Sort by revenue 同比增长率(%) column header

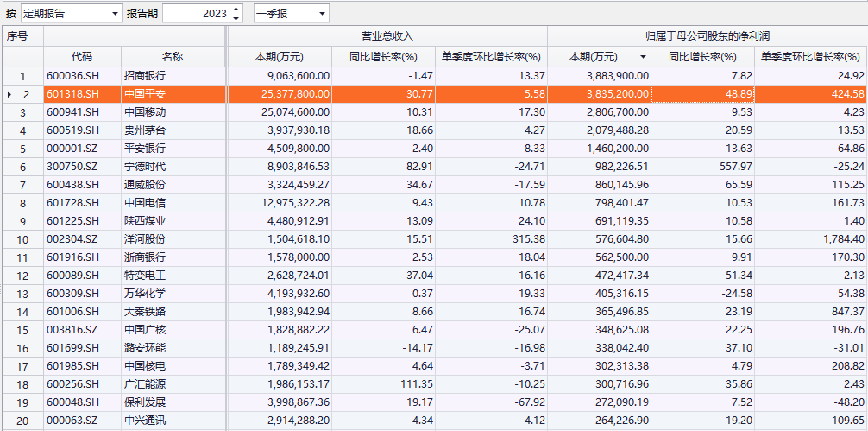[383, 57]
